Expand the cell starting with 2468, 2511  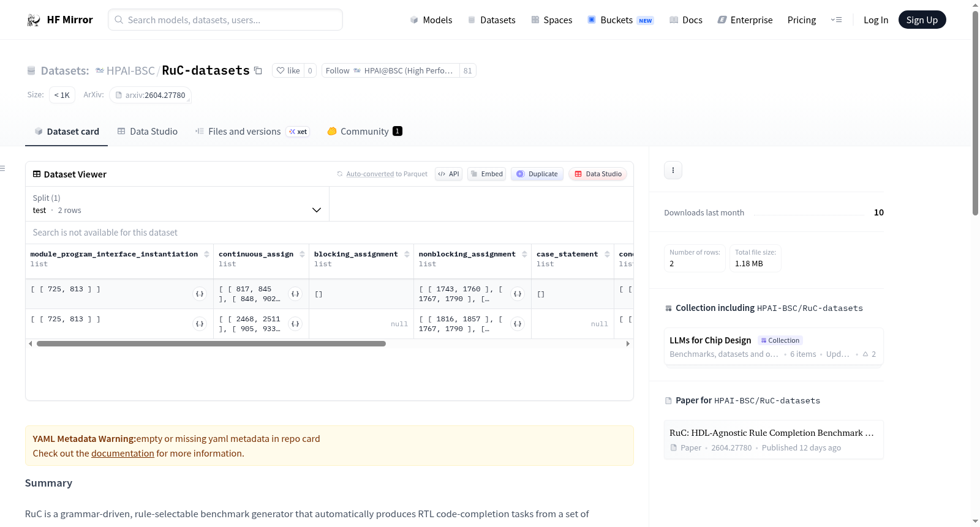tap(295, 324)
